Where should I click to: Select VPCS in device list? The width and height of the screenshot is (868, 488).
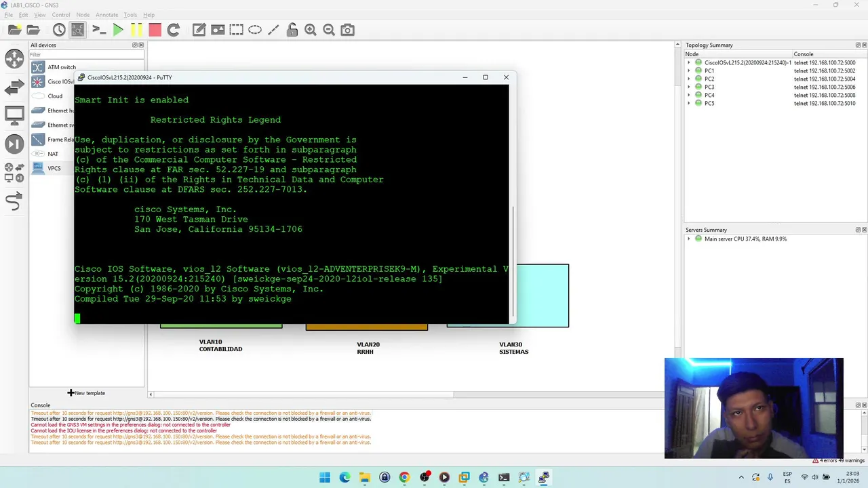tap(54, 168)
